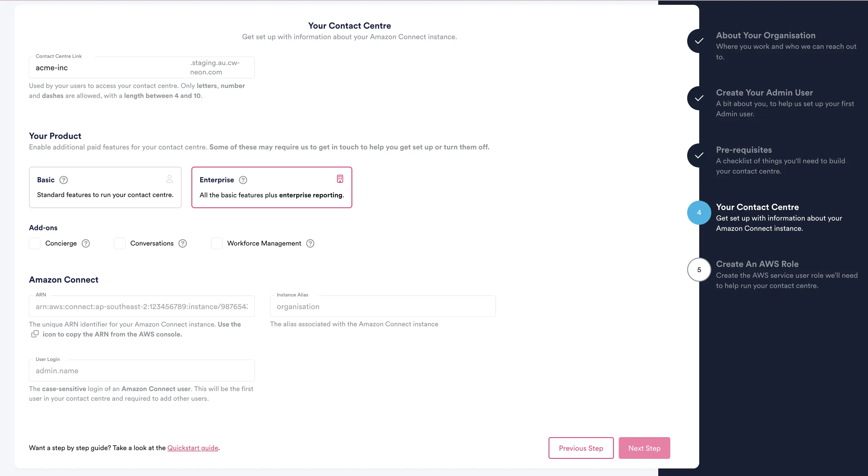Screen dimensions: 868x476
Task: Jump to the Pre-requisites step checkmark
Action: [699, 155]
